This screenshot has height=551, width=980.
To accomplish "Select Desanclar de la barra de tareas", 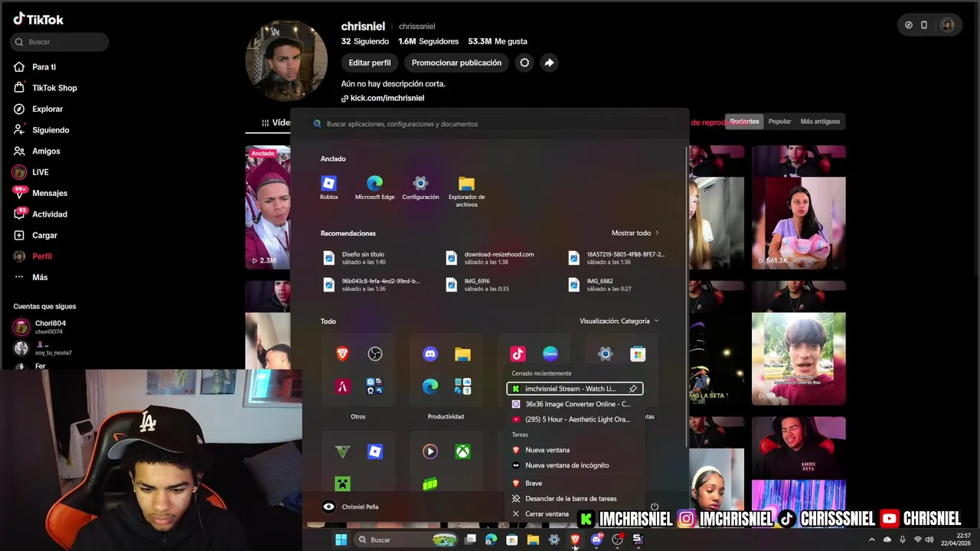I will pos(571,498).
